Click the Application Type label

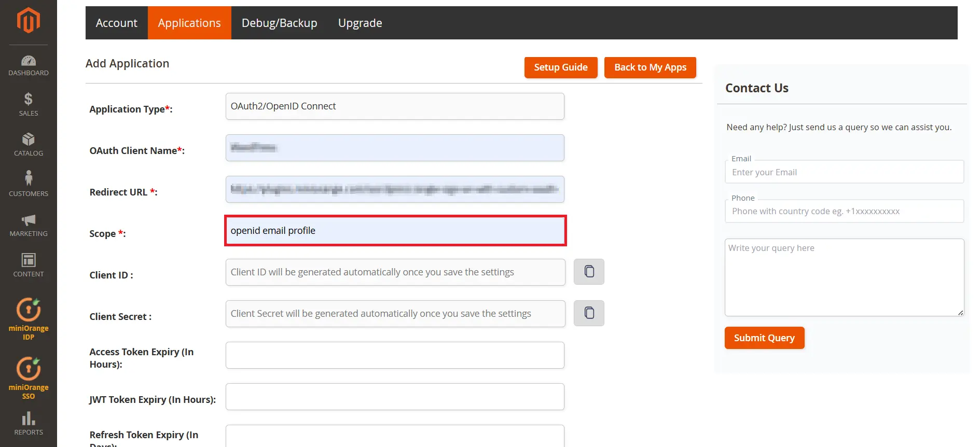(x=131, y=109)
